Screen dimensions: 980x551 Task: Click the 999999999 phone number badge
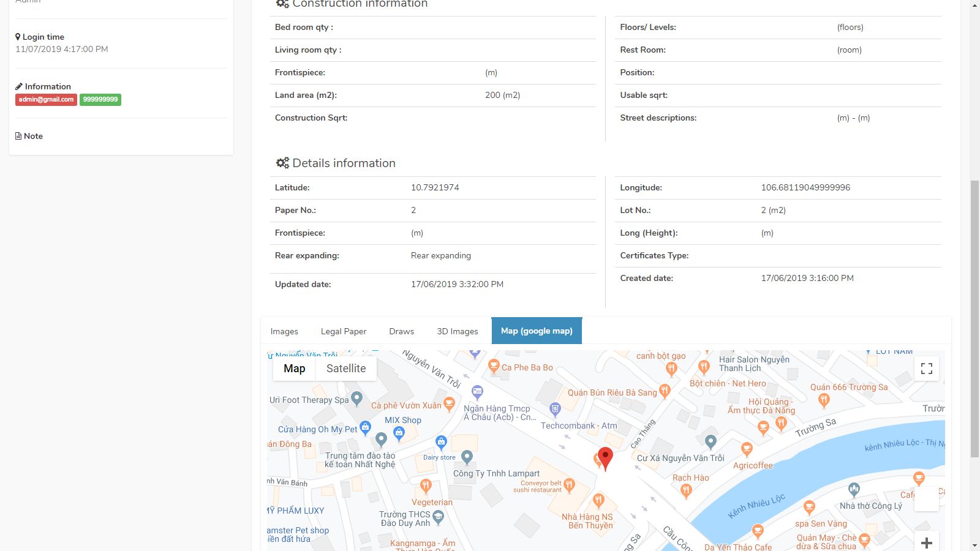click(x=100, y=100)
